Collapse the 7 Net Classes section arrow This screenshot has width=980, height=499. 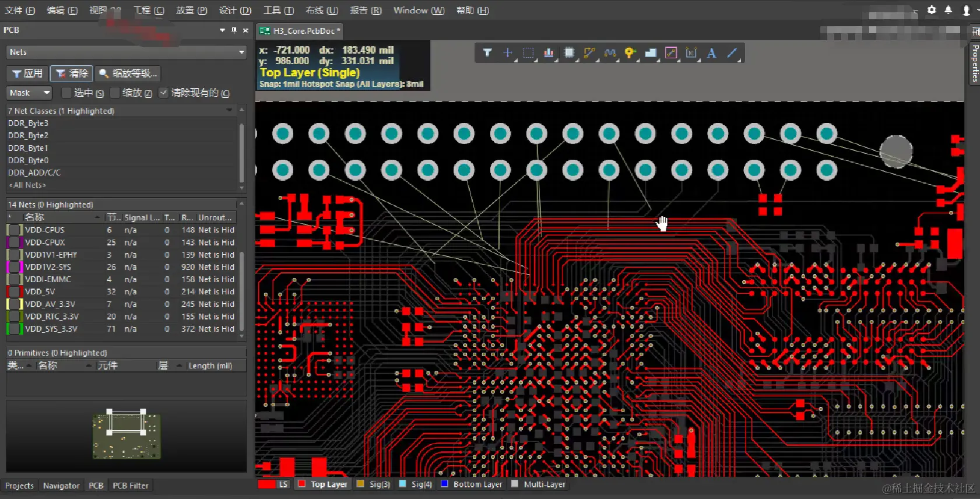point(229,110)
